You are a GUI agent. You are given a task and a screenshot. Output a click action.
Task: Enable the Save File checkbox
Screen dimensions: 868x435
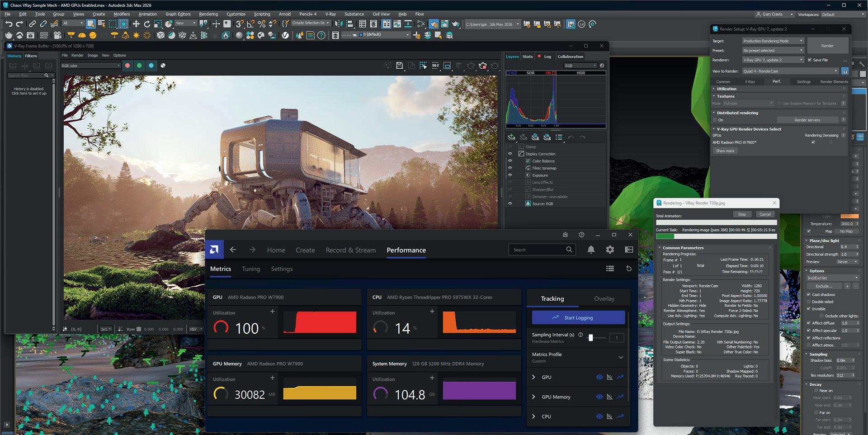point(810,60)
